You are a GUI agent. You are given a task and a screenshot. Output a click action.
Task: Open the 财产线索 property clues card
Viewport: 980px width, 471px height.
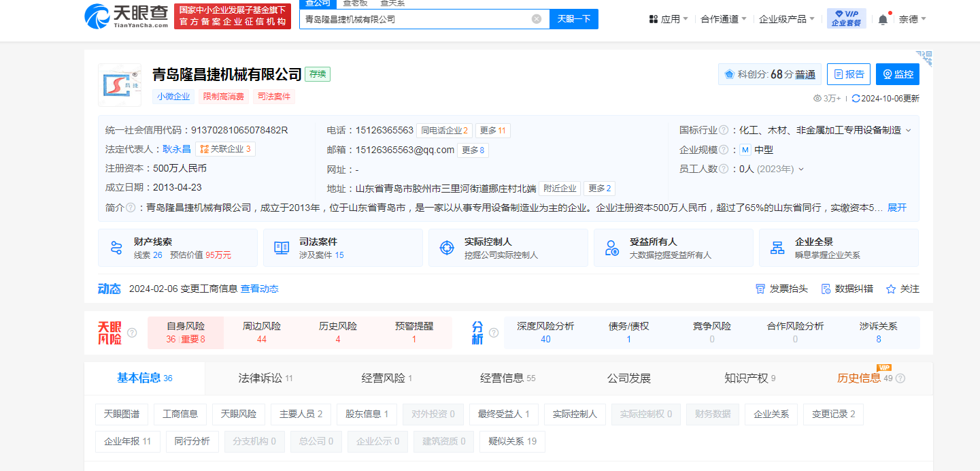(178, 248)
